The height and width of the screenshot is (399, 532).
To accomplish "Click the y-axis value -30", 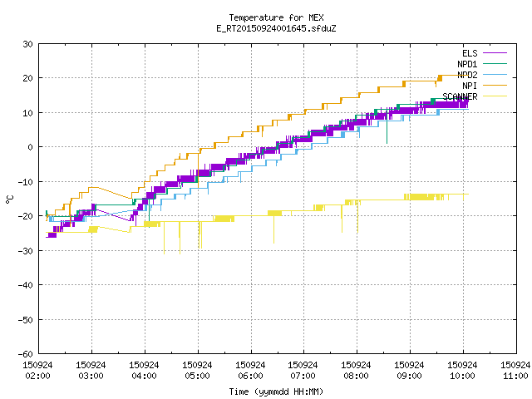I will click(26, 251).
